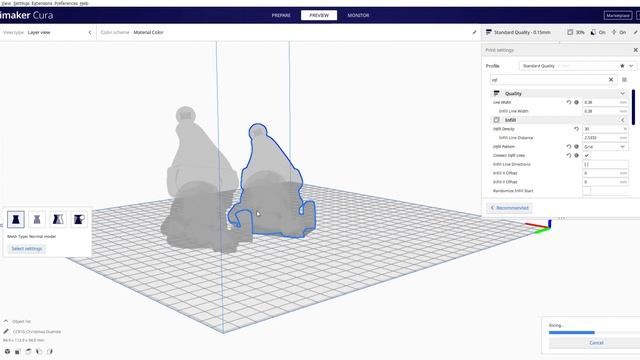Click the info icon next to Infill Pattern
The image size is (640, 360).
577,147
